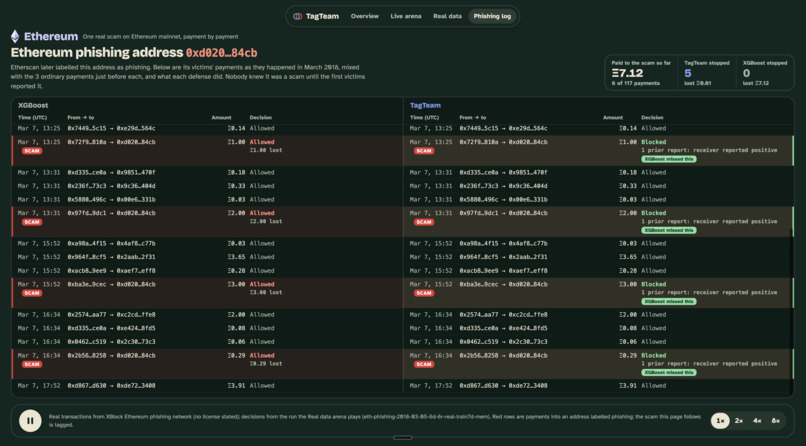The width and height of the screenshot is (806, 446).
Task: Click TagTeam 'Blocked' decision on Ξ1.00 row
Action: (653, 142)
